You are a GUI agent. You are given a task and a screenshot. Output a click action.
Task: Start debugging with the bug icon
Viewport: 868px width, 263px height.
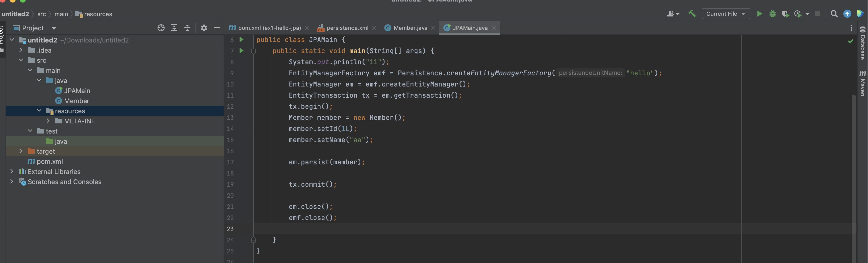(x=772, y=14)
